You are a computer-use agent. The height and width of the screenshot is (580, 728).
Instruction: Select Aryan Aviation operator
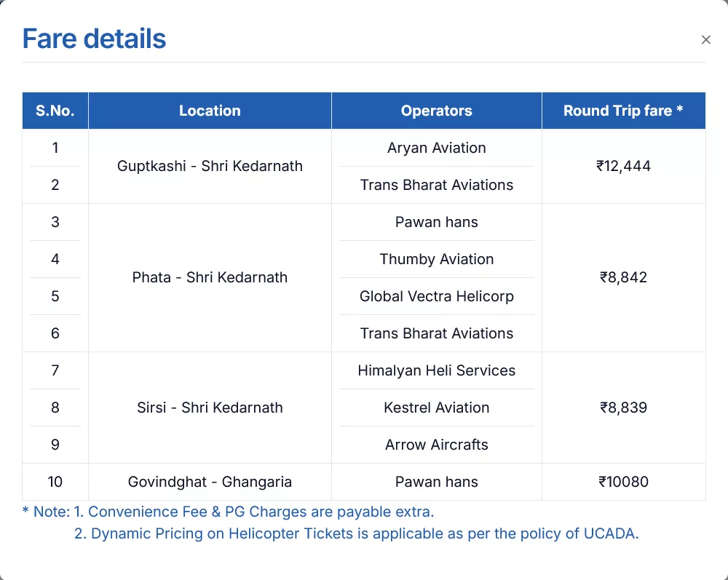coord(436,148)
